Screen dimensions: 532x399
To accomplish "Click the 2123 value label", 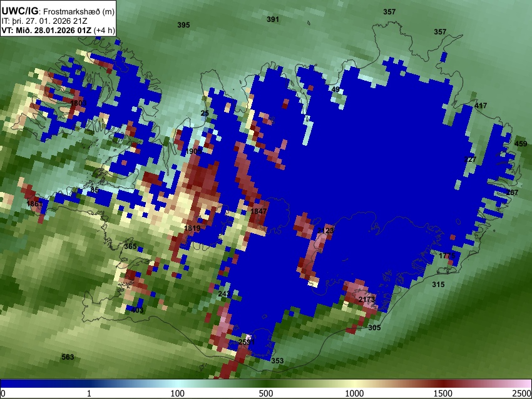I will [325, 231].
